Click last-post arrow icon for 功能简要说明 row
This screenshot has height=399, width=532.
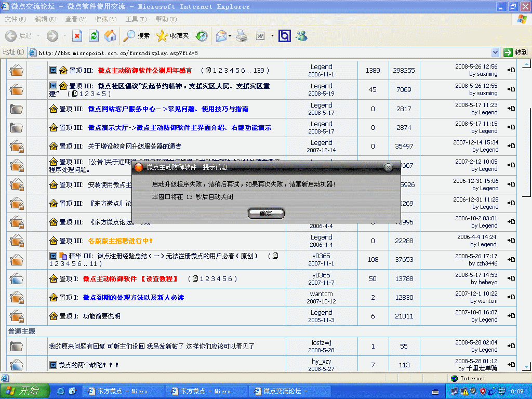[x=511, y=315]
